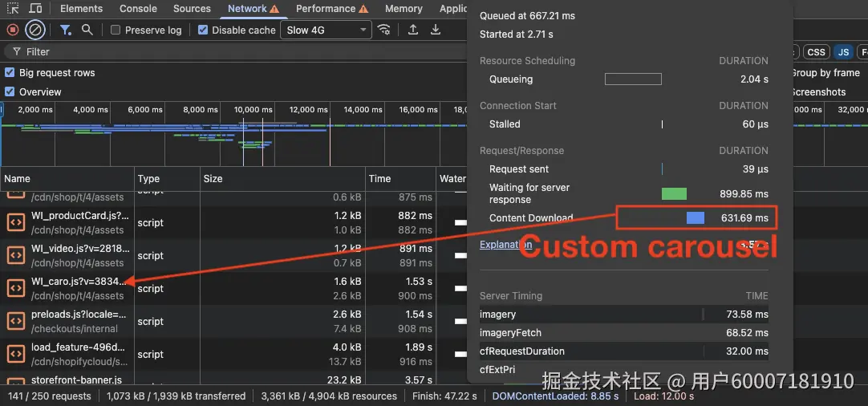The image size is (868, 406).
Task: Sort by the Time column header
Action: (x=400, y=178)
